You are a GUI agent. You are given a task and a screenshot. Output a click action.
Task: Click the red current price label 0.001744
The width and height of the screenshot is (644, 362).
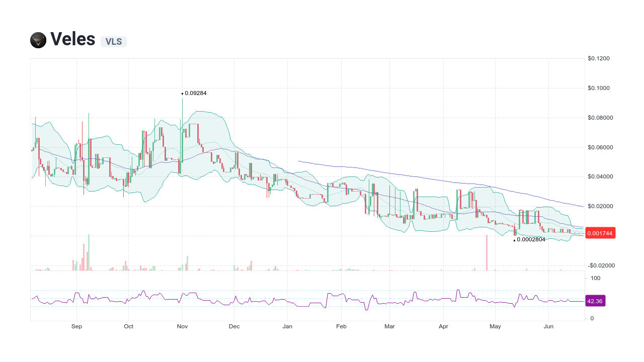600,233
